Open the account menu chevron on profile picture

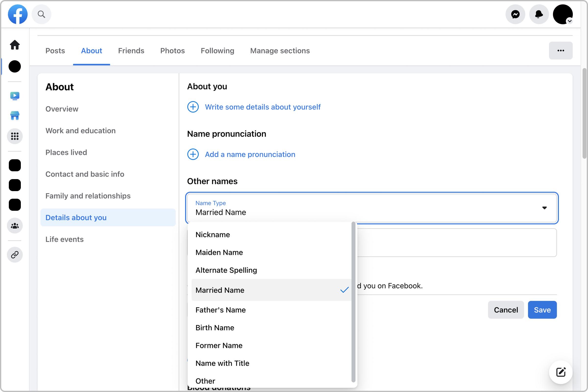tap(570, 21)
